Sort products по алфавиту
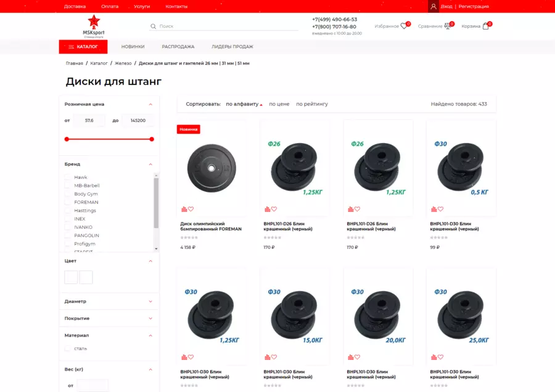 tap(242, 104)
